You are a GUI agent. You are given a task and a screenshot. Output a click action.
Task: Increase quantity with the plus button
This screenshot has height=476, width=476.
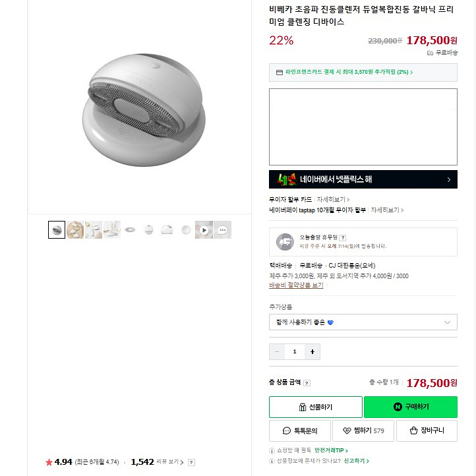tap(312, 351)
